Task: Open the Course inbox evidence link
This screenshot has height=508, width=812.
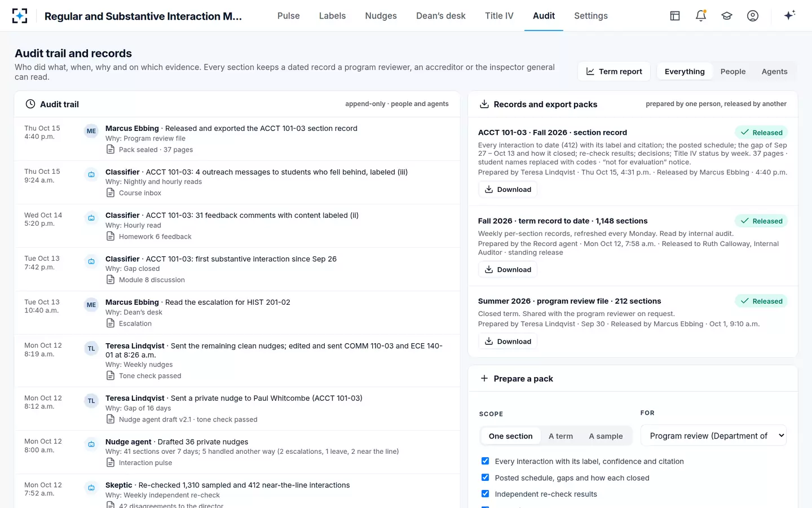Action: point(134,193)
